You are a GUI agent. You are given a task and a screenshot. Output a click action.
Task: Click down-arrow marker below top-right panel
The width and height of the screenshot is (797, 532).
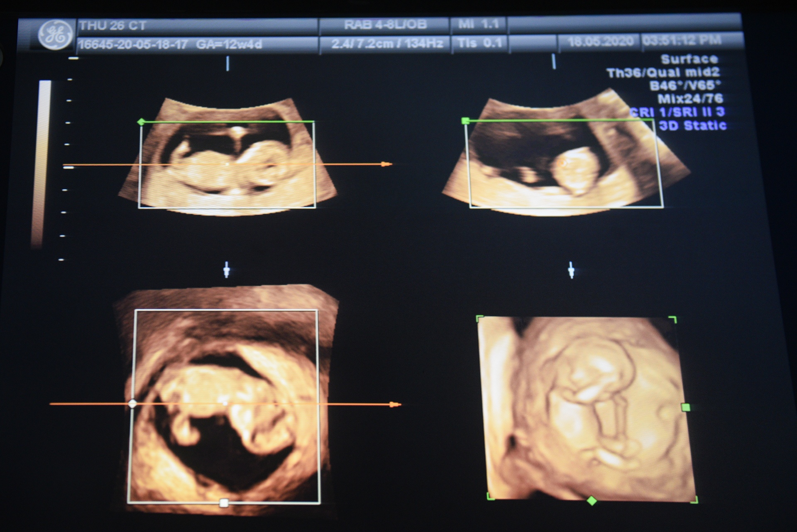[572, 270]
